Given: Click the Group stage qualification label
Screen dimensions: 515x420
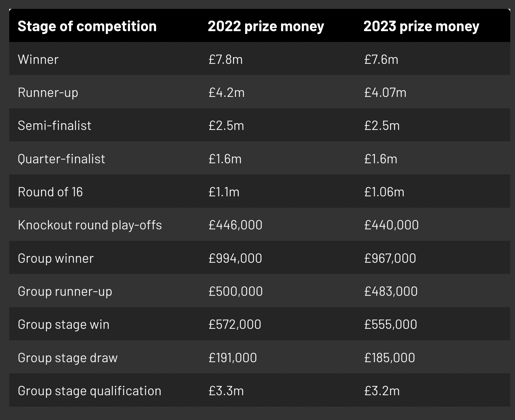Looking at the screenshot, I should [x=90, y=391].
